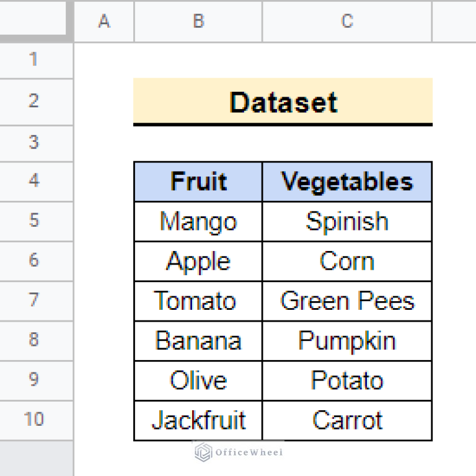Screen dimensions: 476x476
Task: Select column C header
Action: click(347, 21)
